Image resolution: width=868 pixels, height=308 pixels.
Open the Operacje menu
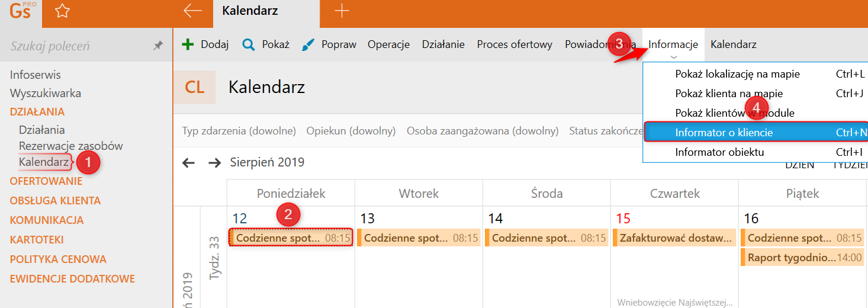388,44
